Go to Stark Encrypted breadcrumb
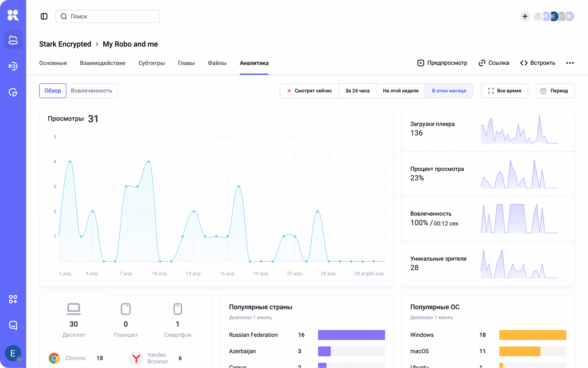Viewport: 588px width, 368px height. 65,44
